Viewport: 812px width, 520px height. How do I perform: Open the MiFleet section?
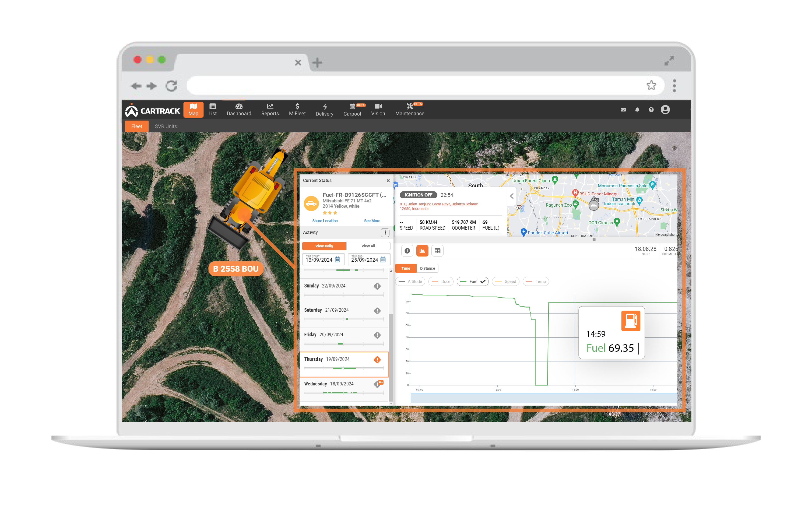297,109
